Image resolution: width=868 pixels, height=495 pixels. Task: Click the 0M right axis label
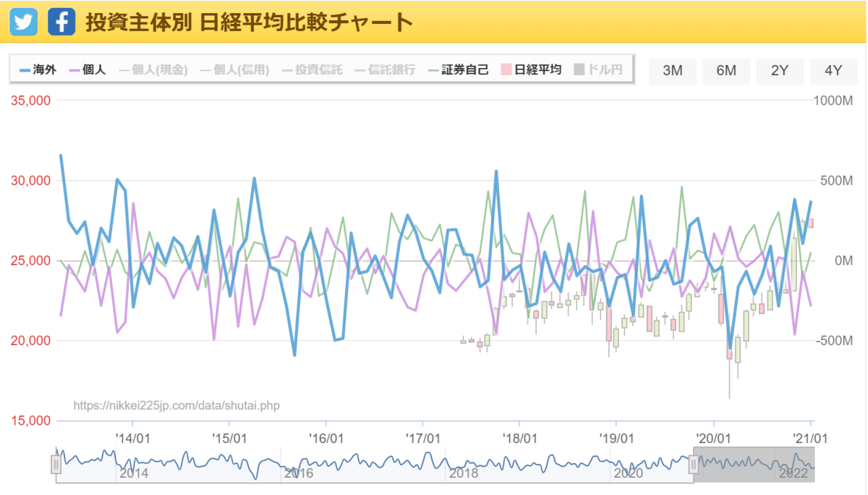pos(843,261)
